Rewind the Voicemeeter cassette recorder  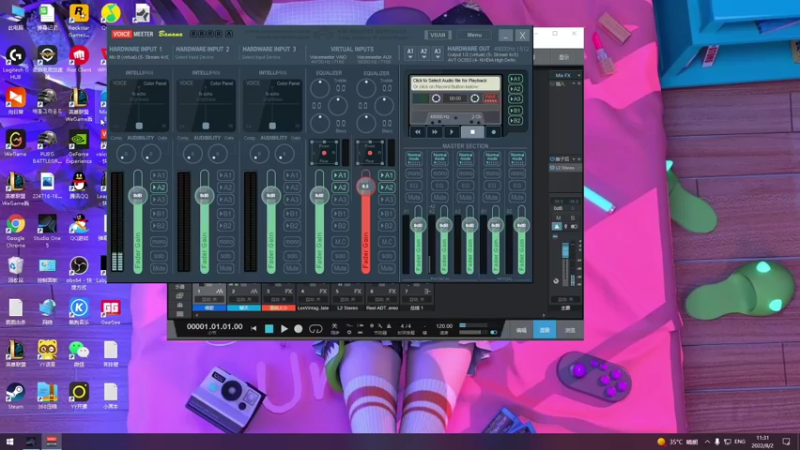click(418, 132)
